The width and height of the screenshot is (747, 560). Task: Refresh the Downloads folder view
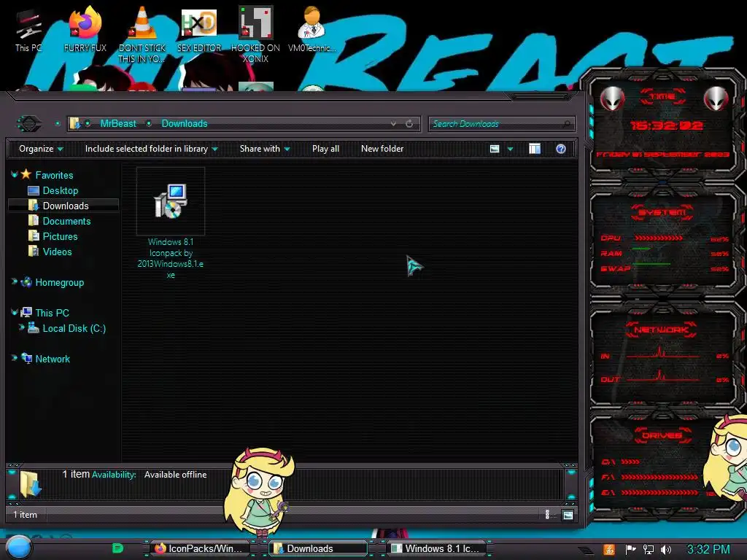[409, 124]
